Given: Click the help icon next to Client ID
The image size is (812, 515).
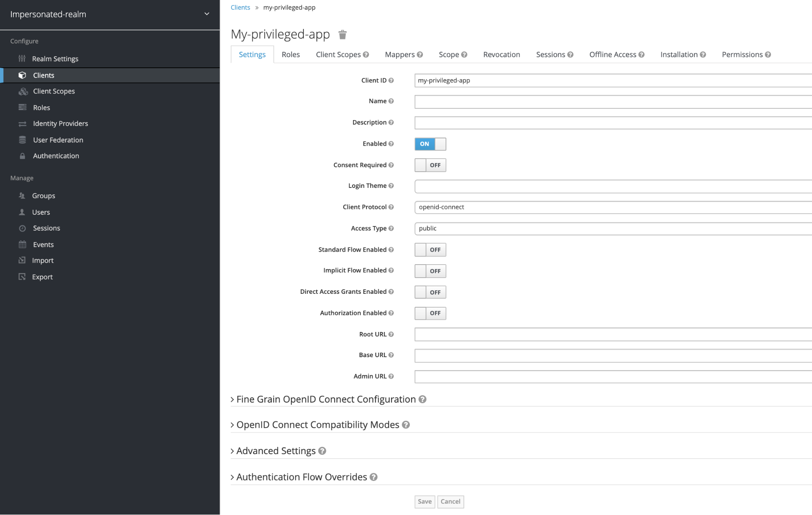Looking at the screenshot, I should click(391, 80).
